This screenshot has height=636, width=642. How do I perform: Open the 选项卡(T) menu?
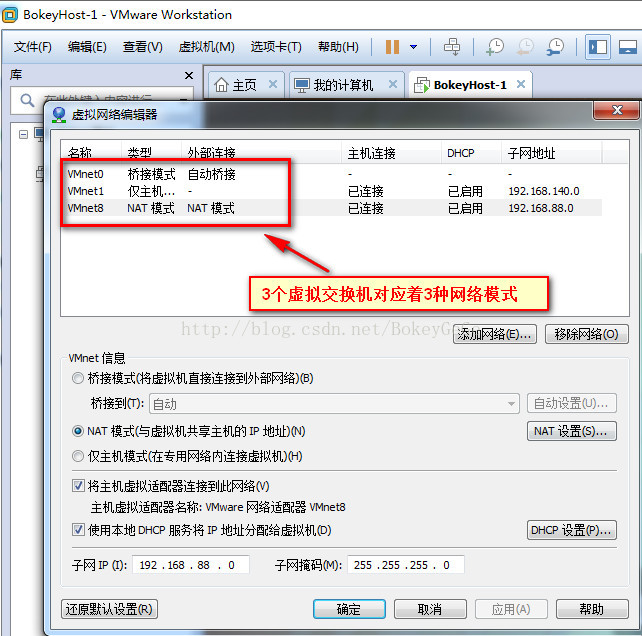[x=276, y=47]
